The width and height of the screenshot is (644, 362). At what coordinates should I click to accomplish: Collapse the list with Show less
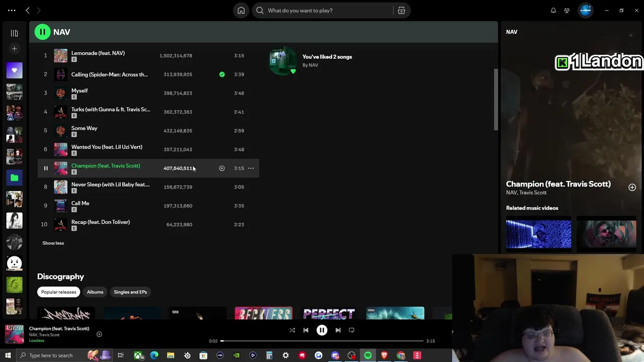(x=53, y=243)
